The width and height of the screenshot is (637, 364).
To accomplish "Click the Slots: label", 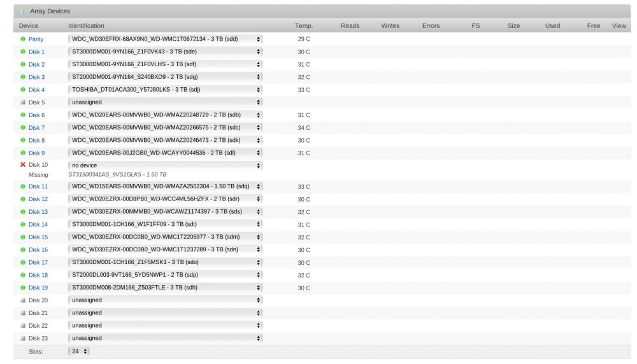I will (x=36, y=351).
